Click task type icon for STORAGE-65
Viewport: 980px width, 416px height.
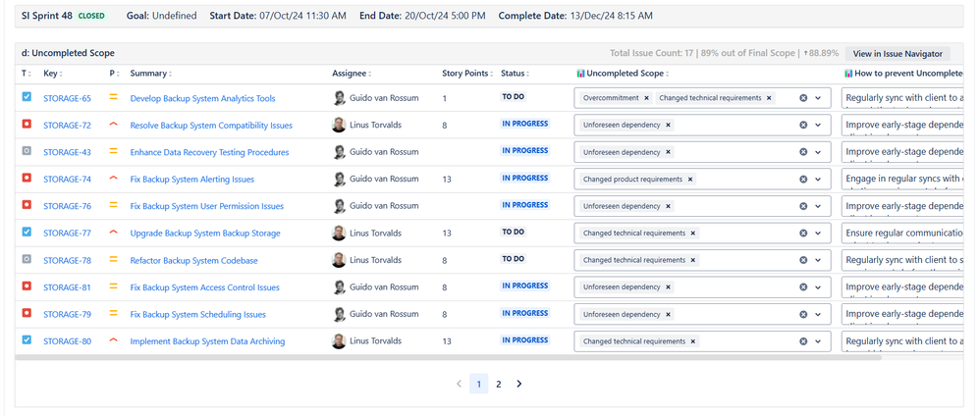pos(27,97)
